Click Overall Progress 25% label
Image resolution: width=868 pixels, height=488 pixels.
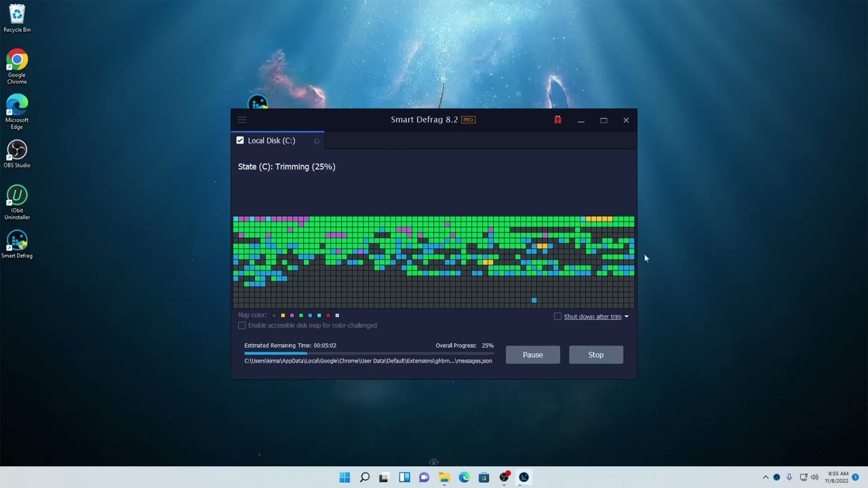tap(465, 346)
